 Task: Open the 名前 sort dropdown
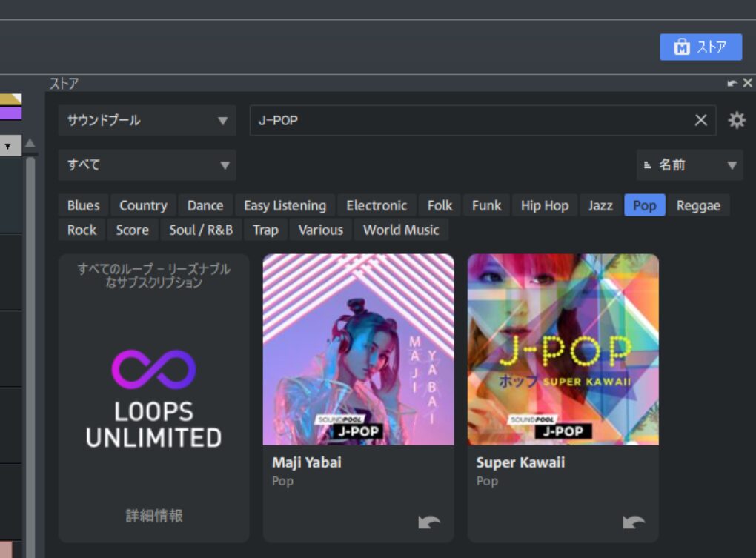tap(689, 165)
